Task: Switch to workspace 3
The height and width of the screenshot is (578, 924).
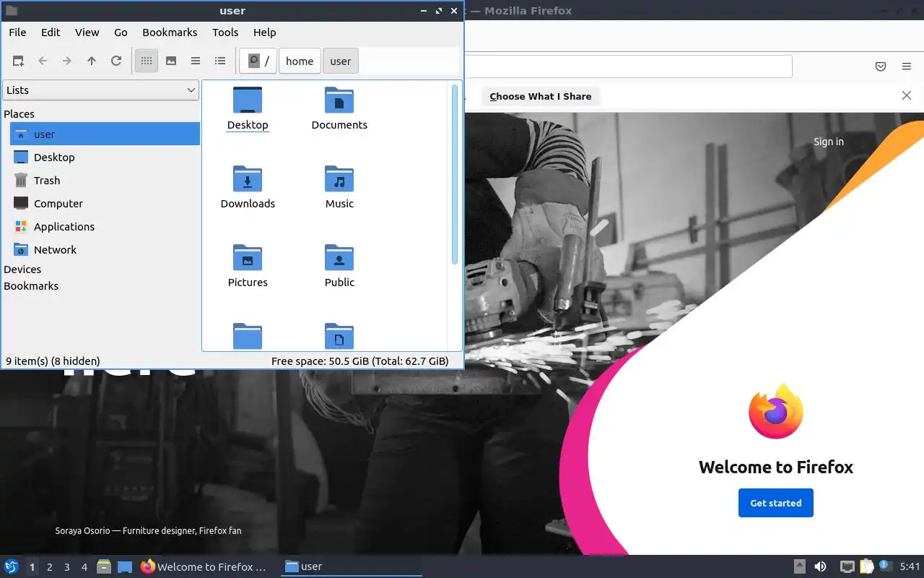Action: pyautogui.click(x=66, y=567)
